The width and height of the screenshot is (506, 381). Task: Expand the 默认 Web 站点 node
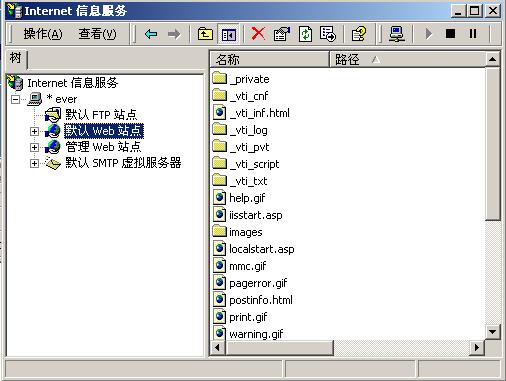[34, 131]
